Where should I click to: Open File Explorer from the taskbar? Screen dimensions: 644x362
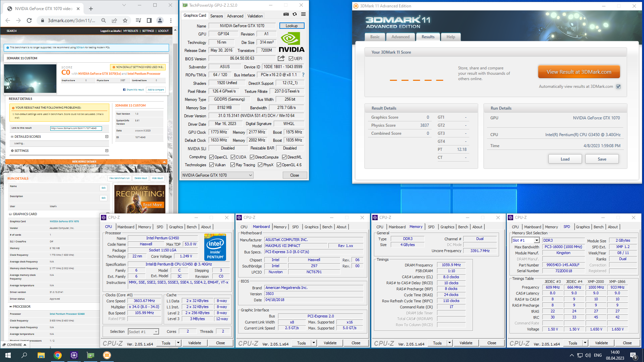click(41, 355)
